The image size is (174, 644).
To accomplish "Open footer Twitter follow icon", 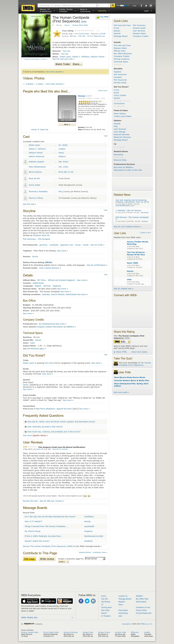I will [87, 601].
